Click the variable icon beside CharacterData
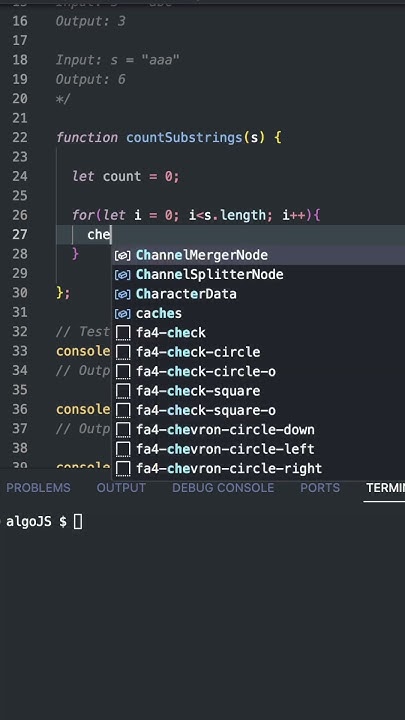 click(123, 294)
